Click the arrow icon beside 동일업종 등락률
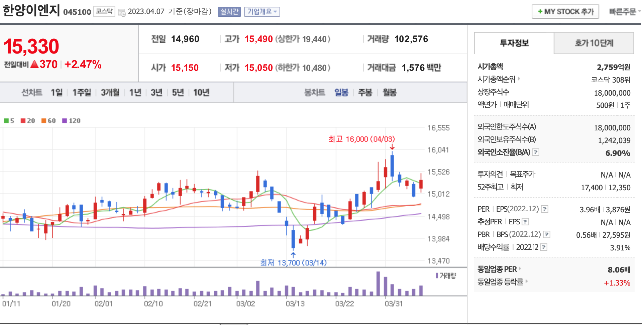This screenshot has height=325, width=644. [x=527, y=281]
